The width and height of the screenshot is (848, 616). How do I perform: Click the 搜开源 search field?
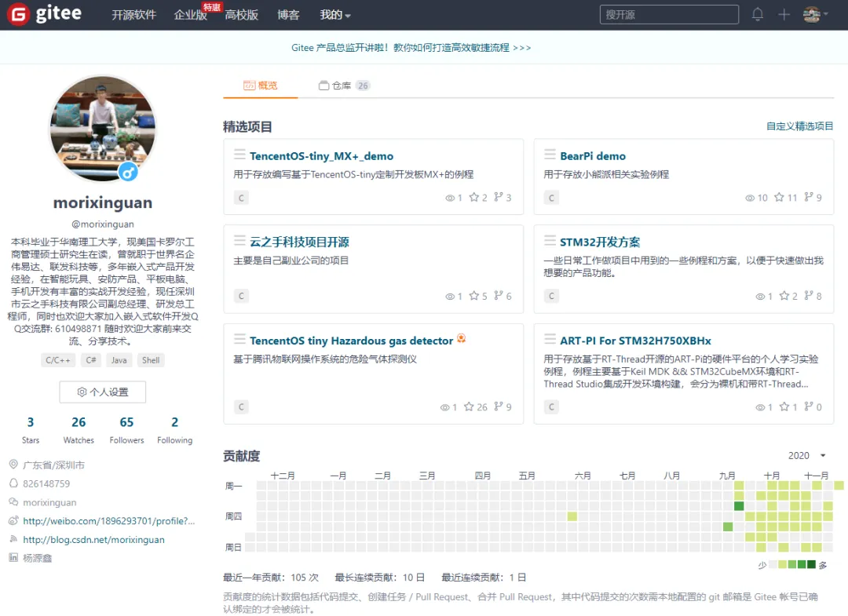[669, 15]
